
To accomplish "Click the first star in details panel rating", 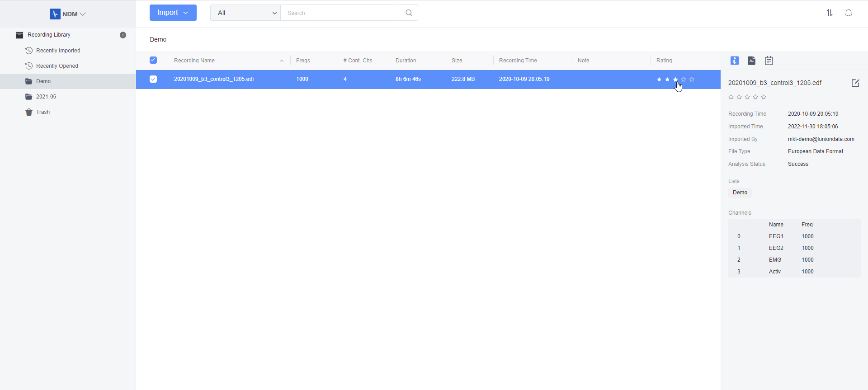I will tap(731, 97).
